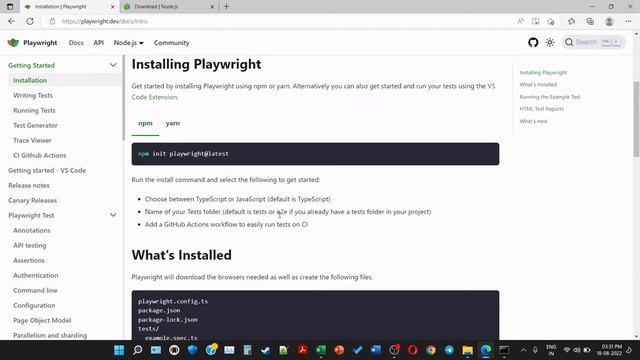Switch to the Download | Node.js browser tab

coord(169,7)
